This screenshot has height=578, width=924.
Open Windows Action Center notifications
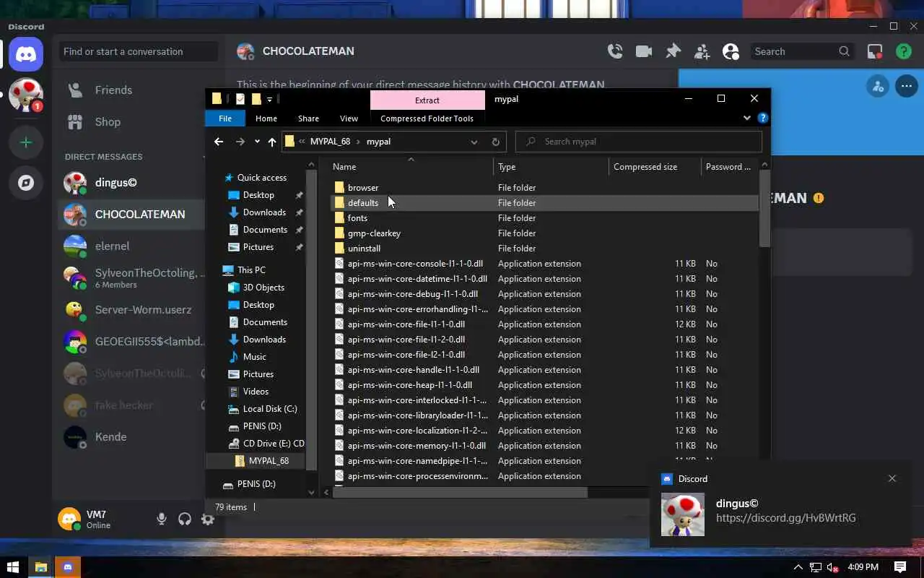pyautogui.click(x=900, y=567)
